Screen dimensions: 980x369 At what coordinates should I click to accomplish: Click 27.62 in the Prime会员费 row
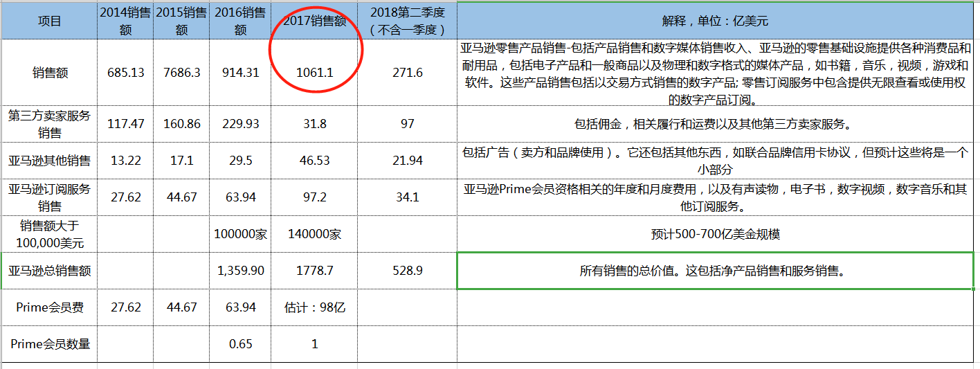125,307
